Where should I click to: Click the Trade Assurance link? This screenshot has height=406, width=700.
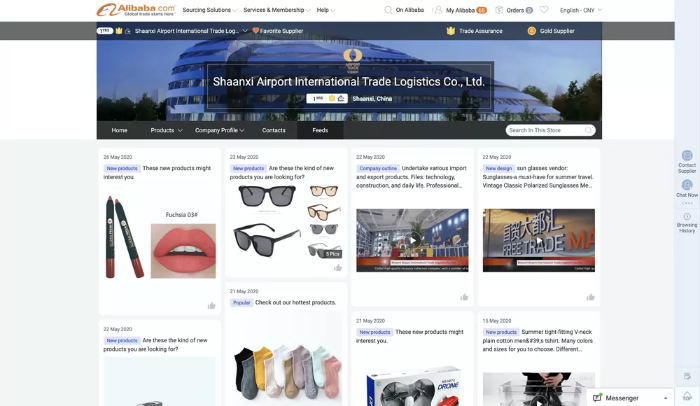[481, 31]
